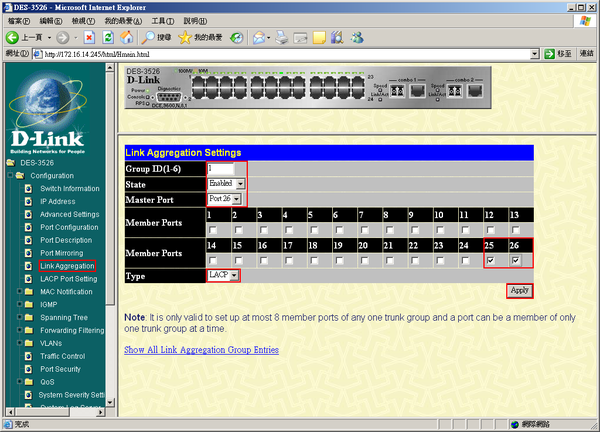This screenshot has width=600, height=432.
Task: Open the Edit (編輯) menu
Action: pyautogui.click(x=51, y=21)
